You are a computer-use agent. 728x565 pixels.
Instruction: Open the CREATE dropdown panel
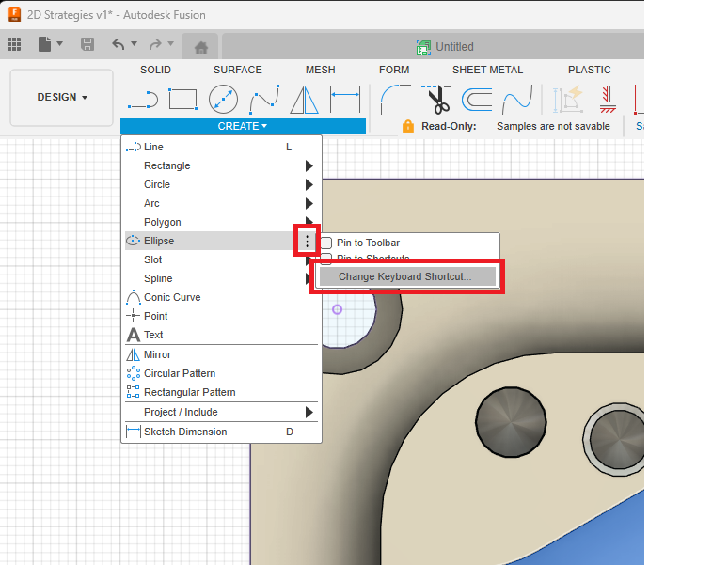pos(243,126)
